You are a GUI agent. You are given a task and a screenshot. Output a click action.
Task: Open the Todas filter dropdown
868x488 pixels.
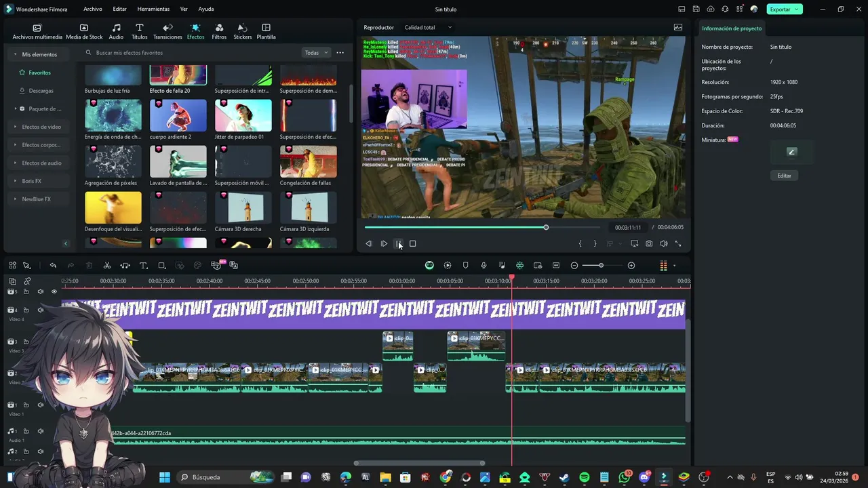click(x=316, y=53)
